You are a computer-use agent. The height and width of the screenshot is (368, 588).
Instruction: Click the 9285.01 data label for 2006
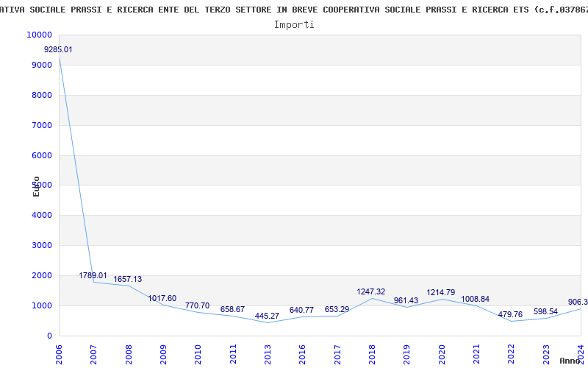point(59,49)
